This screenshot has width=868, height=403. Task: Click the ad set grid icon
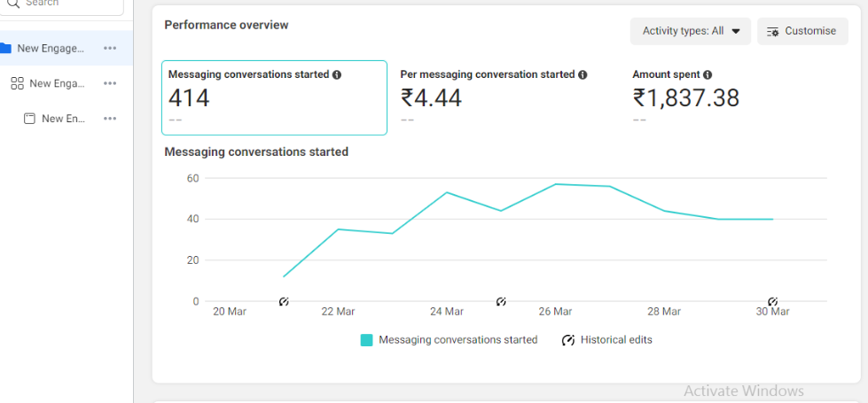[x=17, y=83]
